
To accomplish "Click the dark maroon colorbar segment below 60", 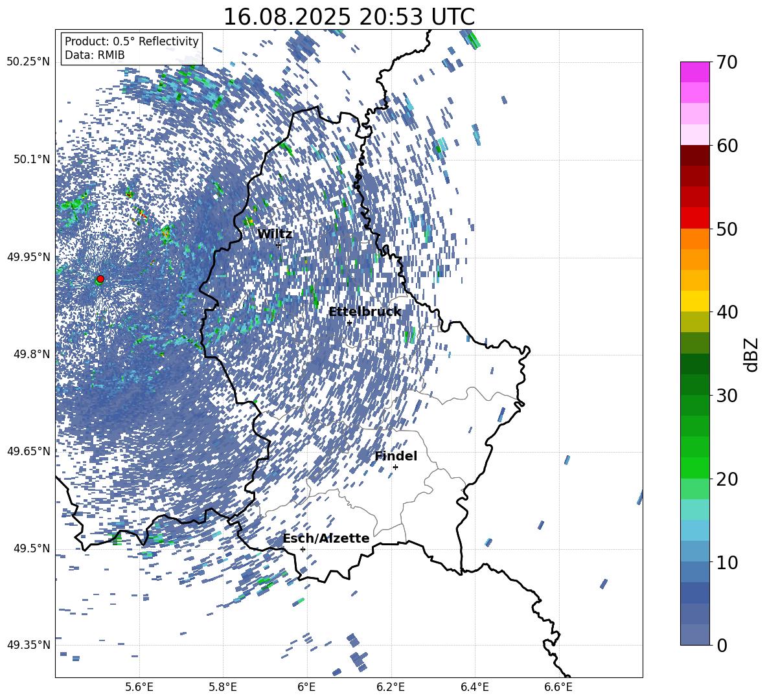I will click(x=694, y=155).
